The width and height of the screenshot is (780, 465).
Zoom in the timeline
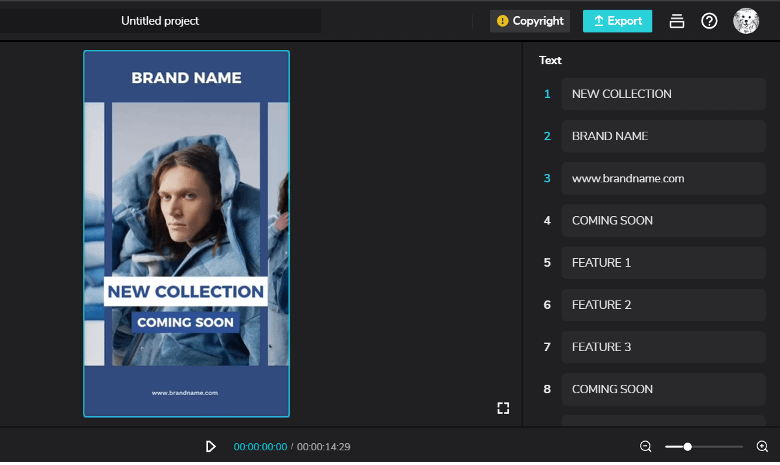[762, 447]
